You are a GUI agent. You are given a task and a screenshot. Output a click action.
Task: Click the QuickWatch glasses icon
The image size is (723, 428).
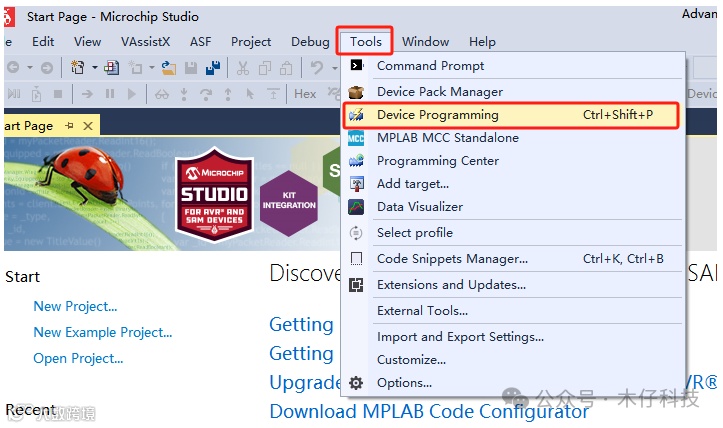tap(162, 95)
